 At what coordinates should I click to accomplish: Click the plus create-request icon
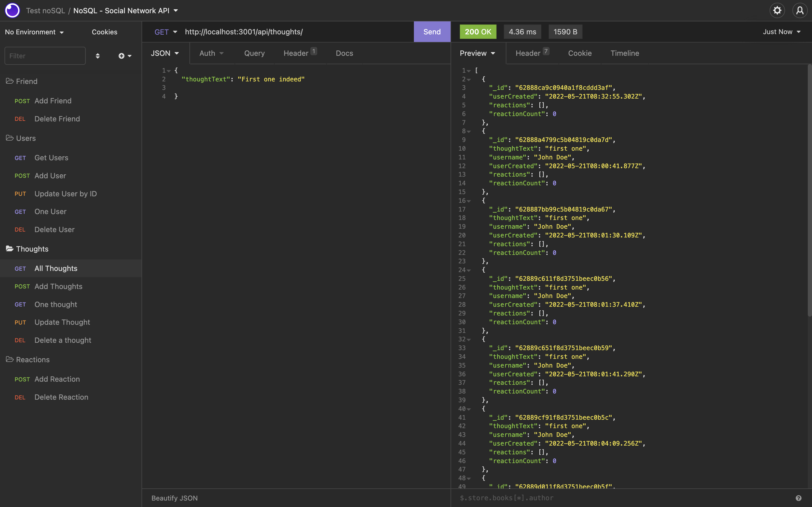[x=122, y=56]
